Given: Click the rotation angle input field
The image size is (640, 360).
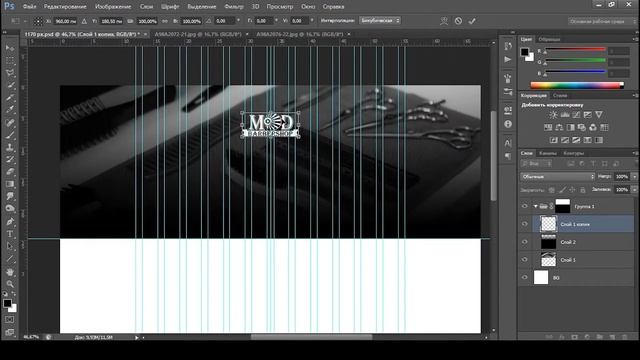Looking at the screenshot, I should [x=224, y=21].
